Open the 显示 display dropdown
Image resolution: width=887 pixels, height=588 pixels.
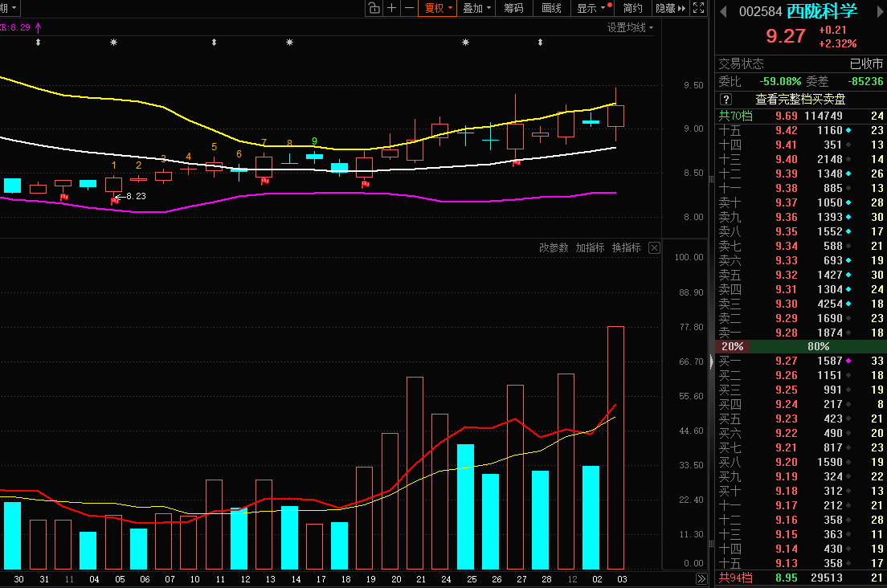click(593, 8)
